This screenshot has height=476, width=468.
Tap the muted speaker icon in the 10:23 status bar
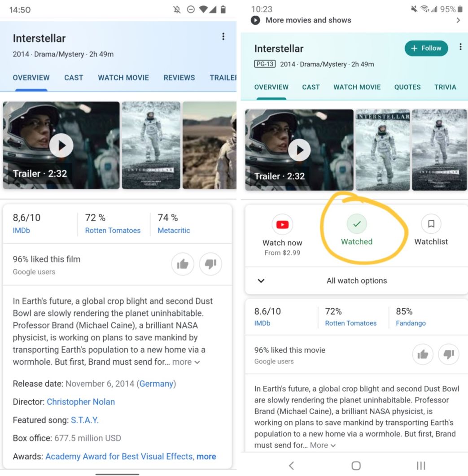pyautogui.click(x=414, y=9)
